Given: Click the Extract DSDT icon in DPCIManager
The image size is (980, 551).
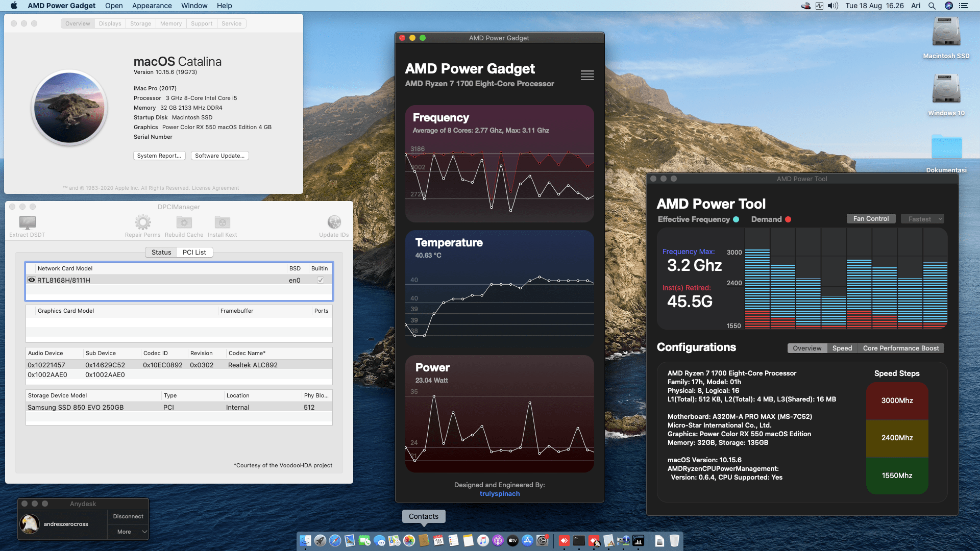Looking at the screenshot, I should click(27, 224).
